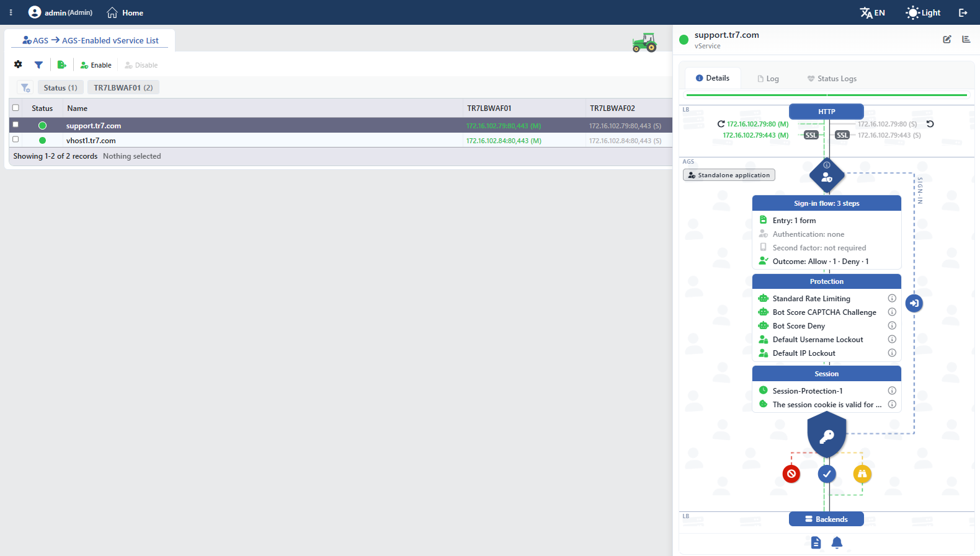Switch to the Details tab
This screenshot has height=556, width=980.
713,78
